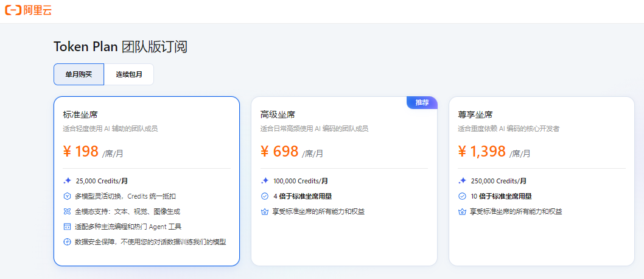Click the ¥ 198 price text
The image size is (644, 279).
click(81, 152)
